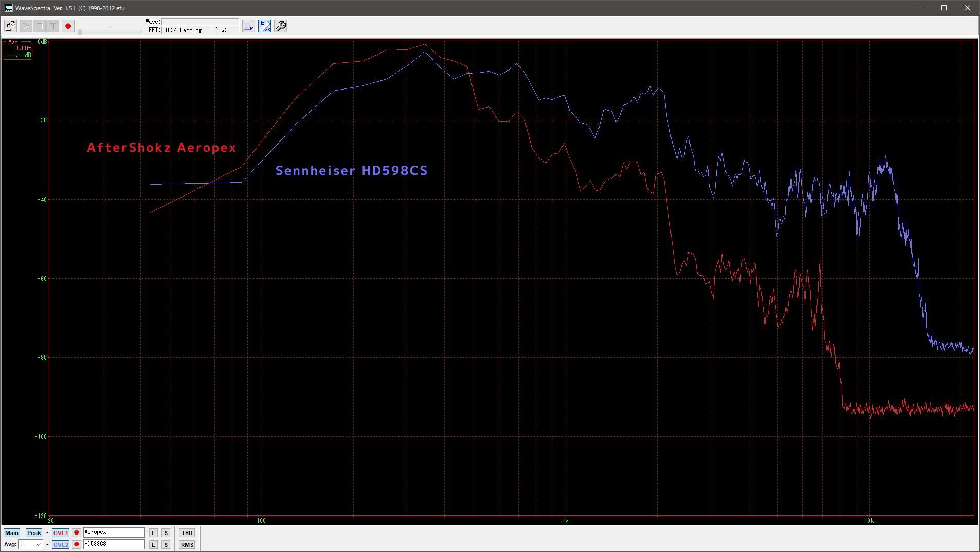Open the Avg count dropdown
The image size is (980, 552).
coord(38,545)
